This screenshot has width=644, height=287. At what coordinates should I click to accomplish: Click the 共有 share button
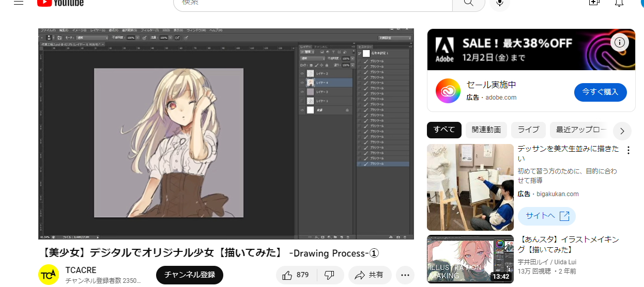(x=370, y=275)
